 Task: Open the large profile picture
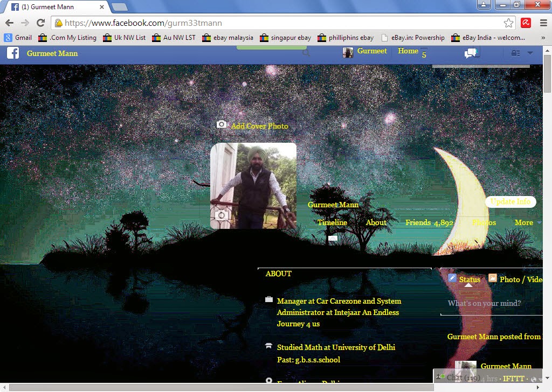[253, 186]
